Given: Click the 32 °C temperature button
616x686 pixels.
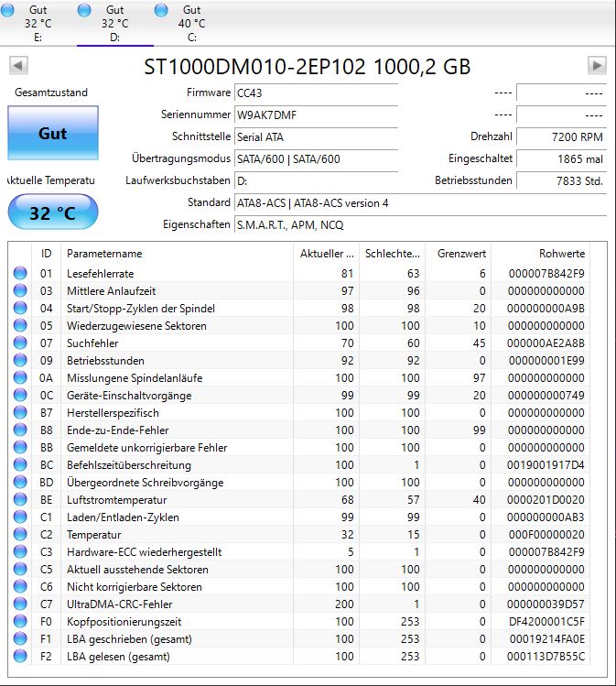Looking at the screenshot, I should (53, 212).
